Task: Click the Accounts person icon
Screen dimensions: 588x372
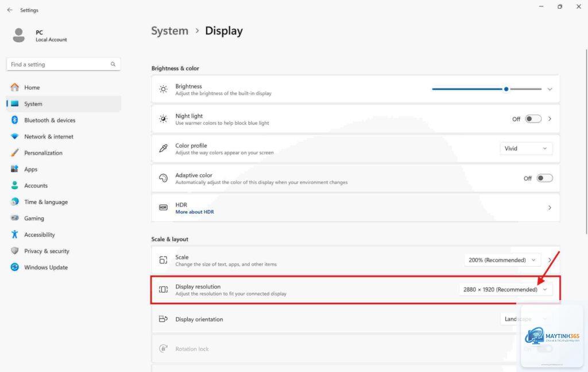Action: pos(14,185)
